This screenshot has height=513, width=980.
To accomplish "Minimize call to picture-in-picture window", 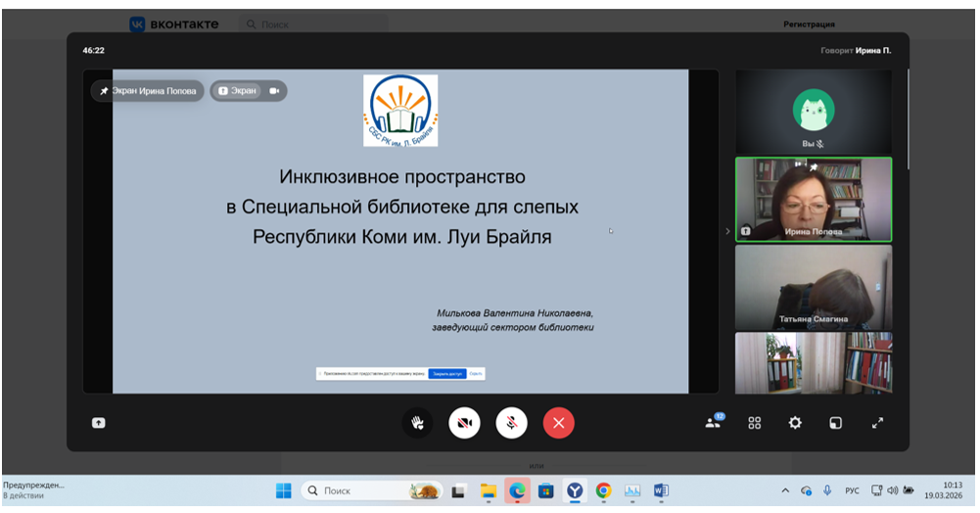I will pyautogui.click(x=836, y=423).
